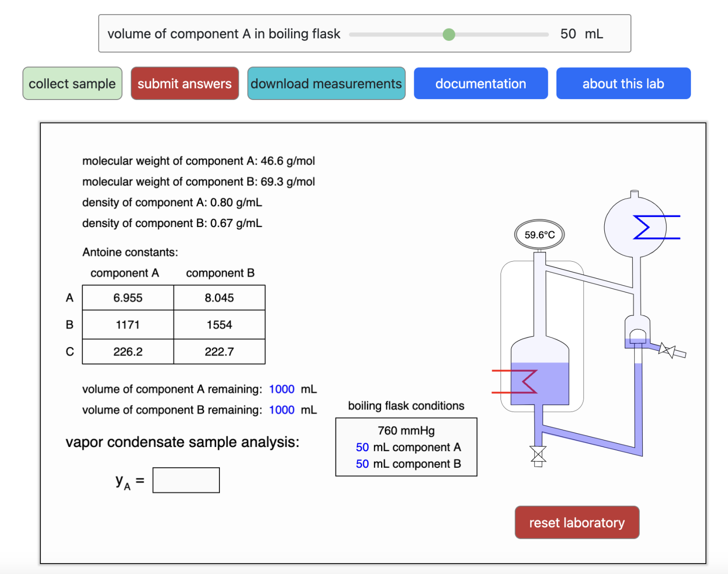Reset the laboratory

(x=577, y=522)
